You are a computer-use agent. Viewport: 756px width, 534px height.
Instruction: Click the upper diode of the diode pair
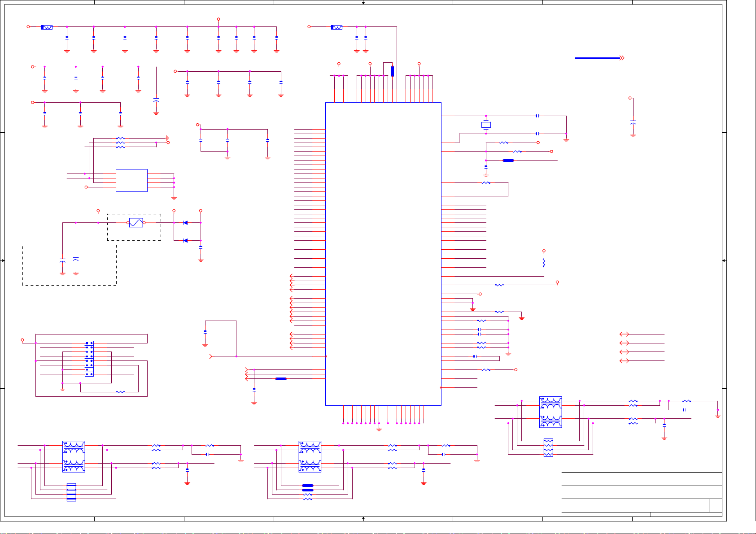(x=185, y=222)
